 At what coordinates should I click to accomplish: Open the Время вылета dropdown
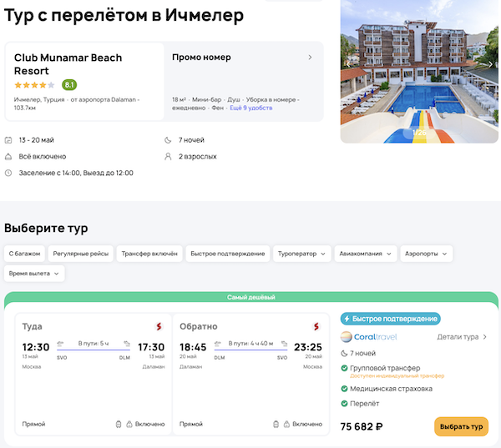[x=34, y=273]
